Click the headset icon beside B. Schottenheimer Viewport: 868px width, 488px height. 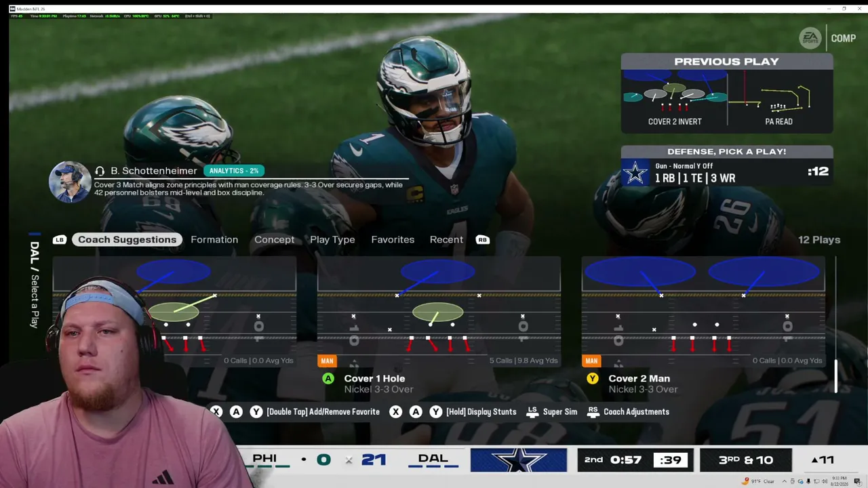100,171
